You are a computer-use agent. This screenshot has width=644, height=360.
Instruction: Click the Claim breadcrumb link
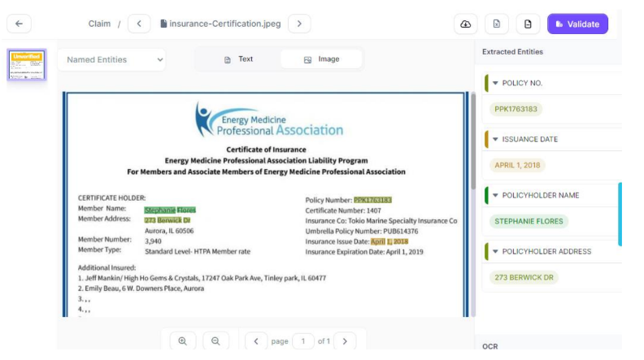99,24
